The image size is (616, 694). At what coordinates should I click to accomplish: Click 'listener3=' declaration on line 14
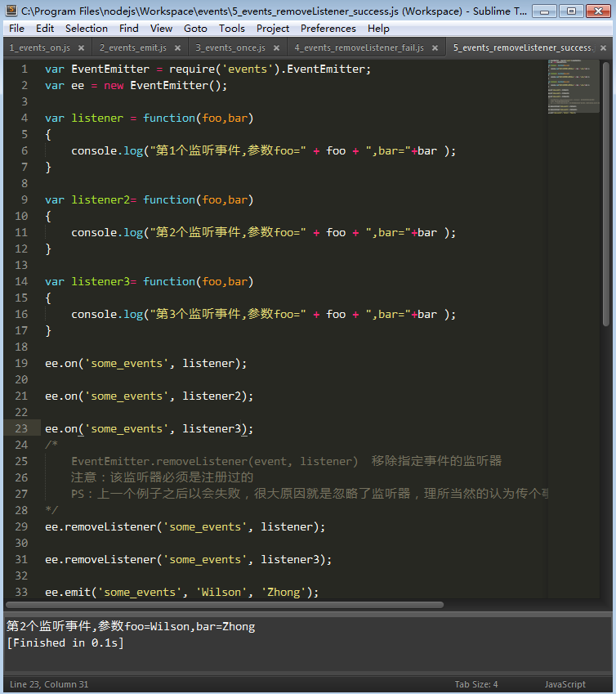(x=104, y=281)
